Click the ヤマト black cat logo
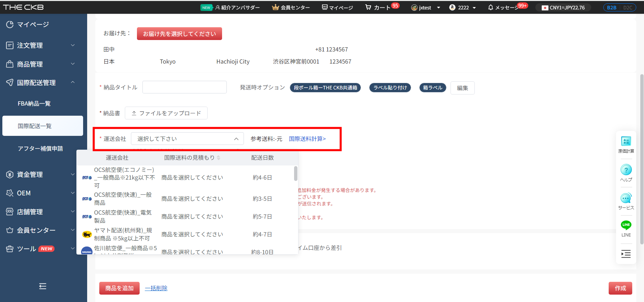Image resolution: width=644 pixels, height=302 pixels. point(87,234)
